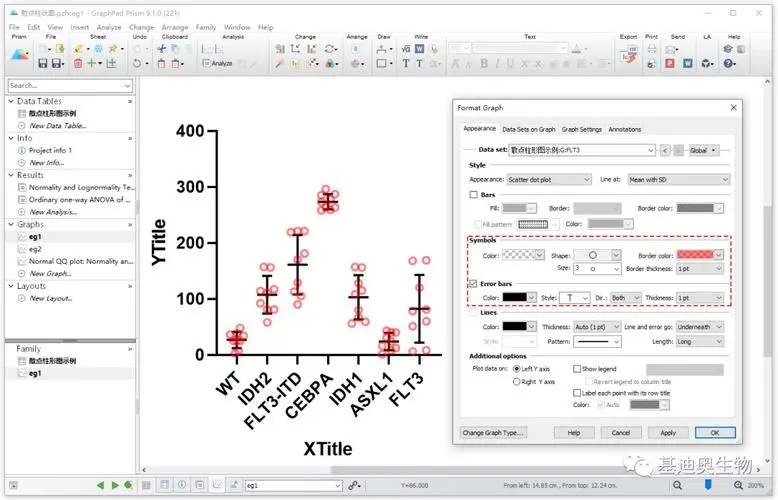Image resolution: width=778 pixels, height=500 pixels.
Task: Toggle the Bars checkbox
Action: [x=473, y=194]
